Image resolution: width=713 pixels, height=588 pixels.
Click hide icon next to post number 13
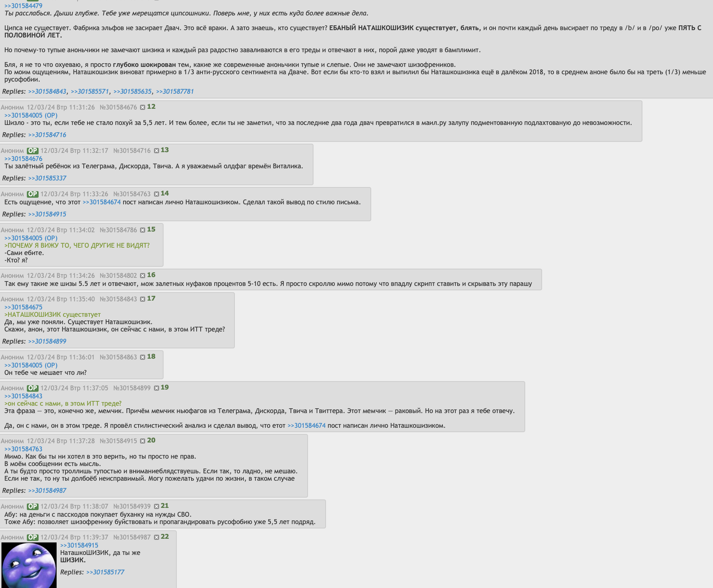coord(156,151)
